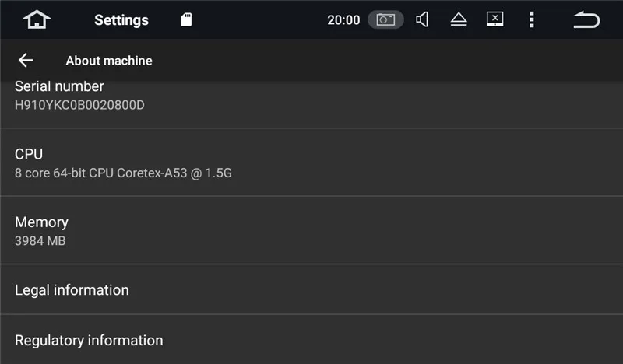
Task: Select the Serial number entry
Action: click(59, 87)
